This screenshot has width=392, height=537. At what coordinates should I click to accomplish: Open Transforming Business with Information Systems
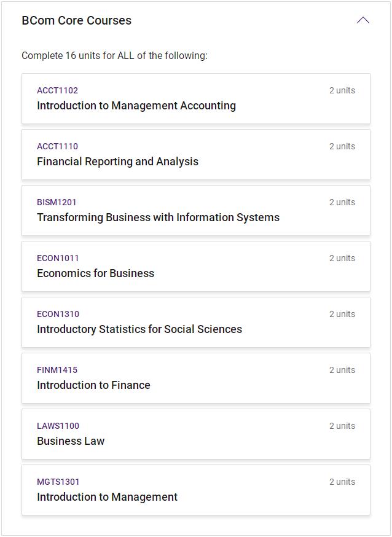pyautogui.click(x=158, y=218)
